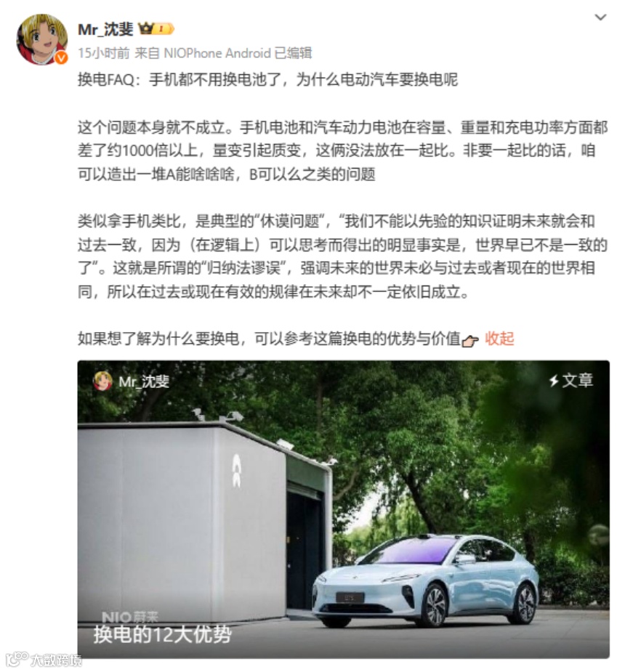
Task: Click the orange verified badge on avatar
Action: (x=61, y=58)
